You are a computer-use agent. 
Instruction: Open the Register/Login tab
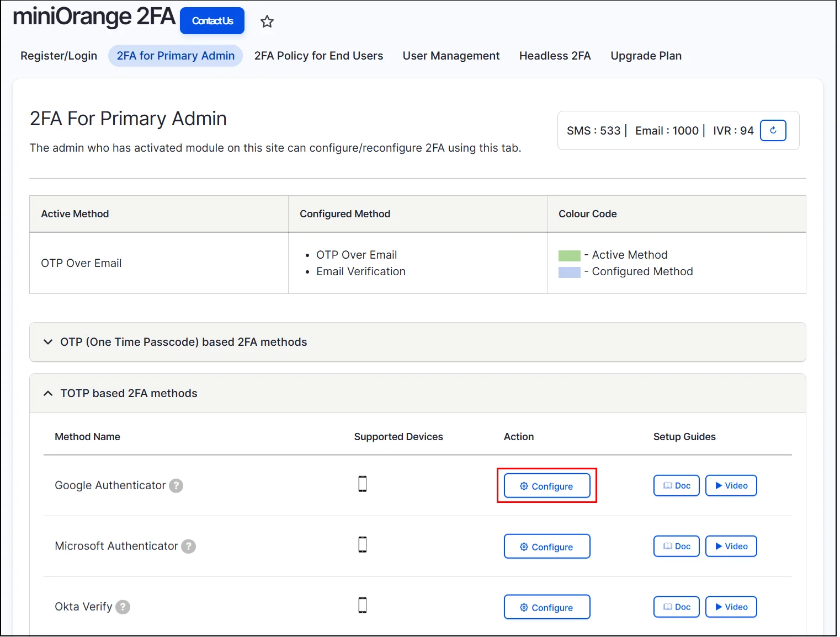coord(59,56)
